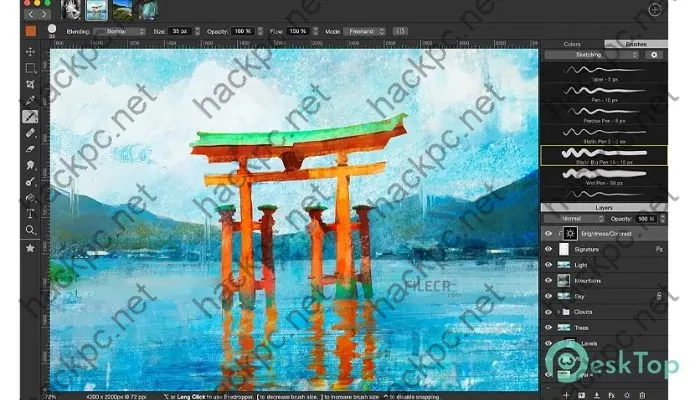Switch to the Brushes tab
This screenshot has height=400, width=700.
point(636,44)
